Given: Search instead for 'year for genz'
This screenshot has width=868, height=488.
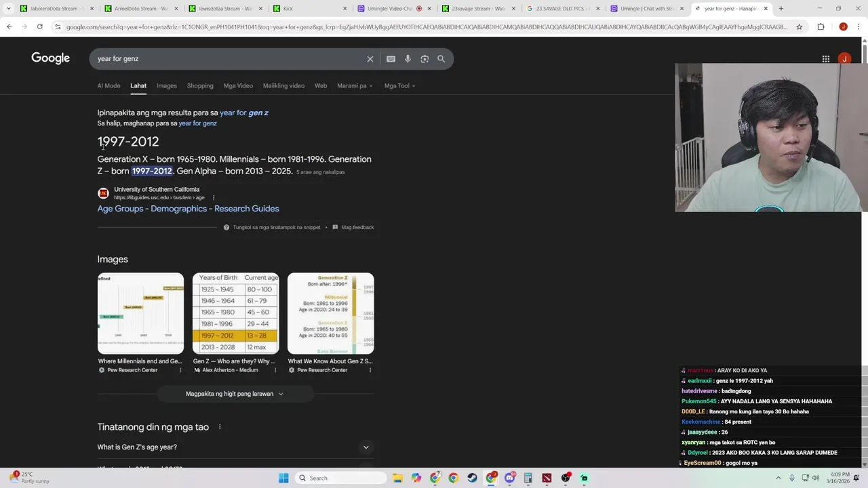Looking at the screenshot, I should (197, 123).
